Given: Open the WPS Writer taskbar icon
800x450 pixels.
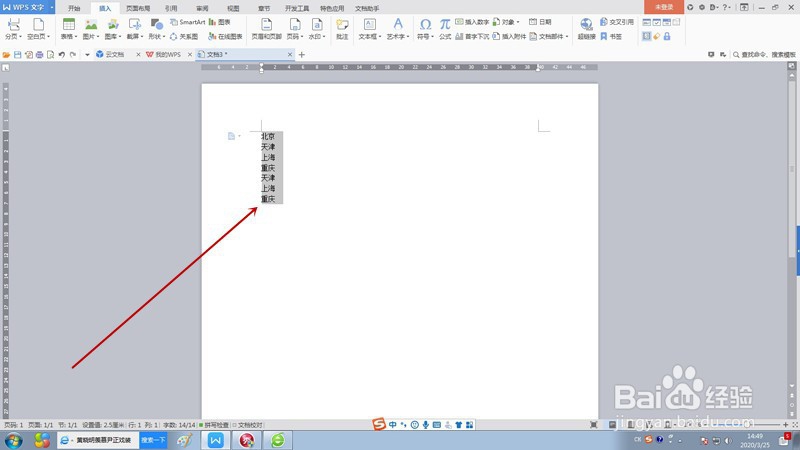Looking at the screenshot, I should (216, 440).
